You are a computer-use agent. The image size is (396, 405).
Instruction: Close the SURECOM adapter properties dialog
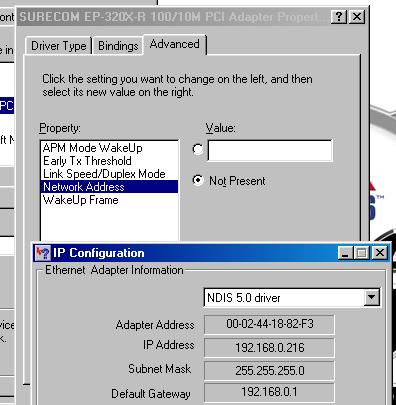pyautogui.click(x=357, y=16)
